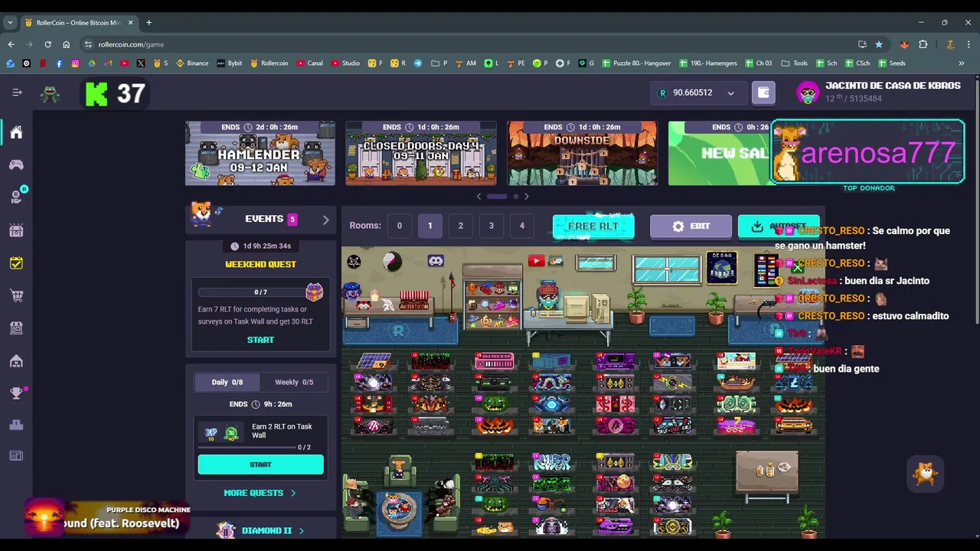Open the P bookmark folder
Screen dimensions: 980x551
(x=439, y=64)
